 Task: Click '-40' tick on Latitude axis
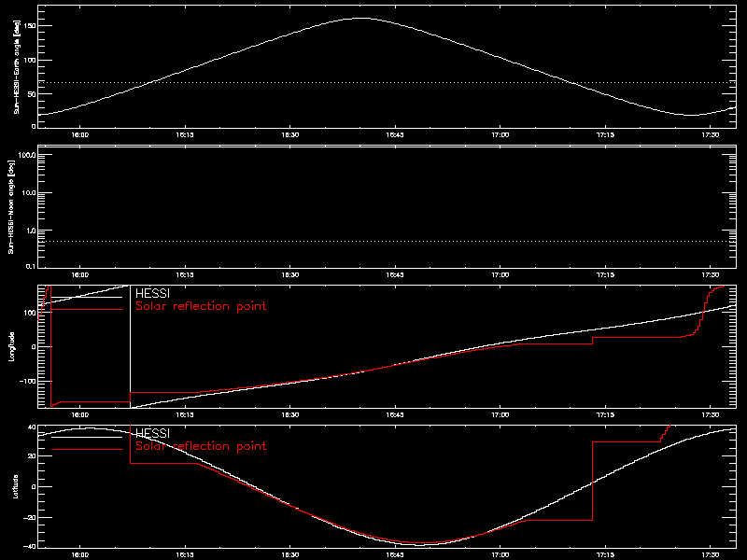point(30,546)
